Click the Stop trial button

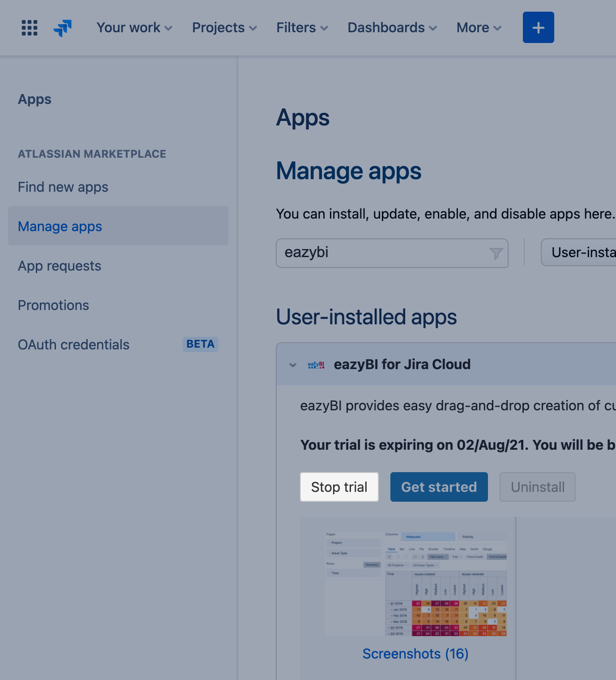(x=339, y=487)
